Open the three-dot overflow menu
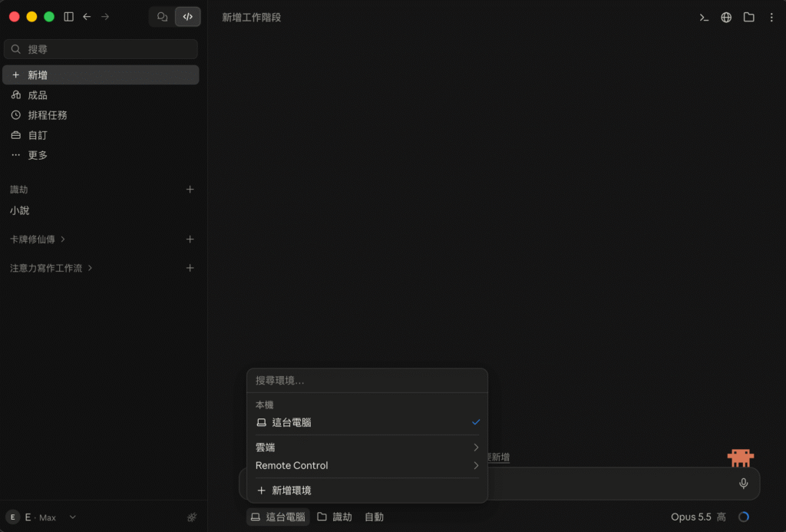The image size is (786, 532). [771, 18]
